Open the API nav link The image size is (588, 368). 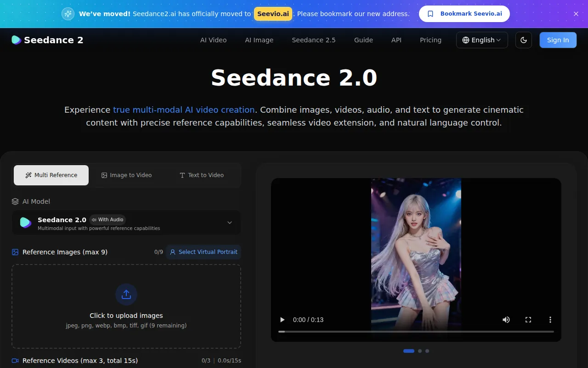pyautogui.click(x=396, y=40)
